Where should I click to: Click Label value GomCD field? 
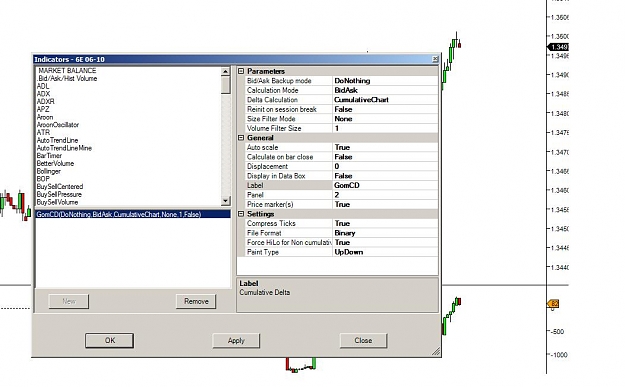click(385, 185)
